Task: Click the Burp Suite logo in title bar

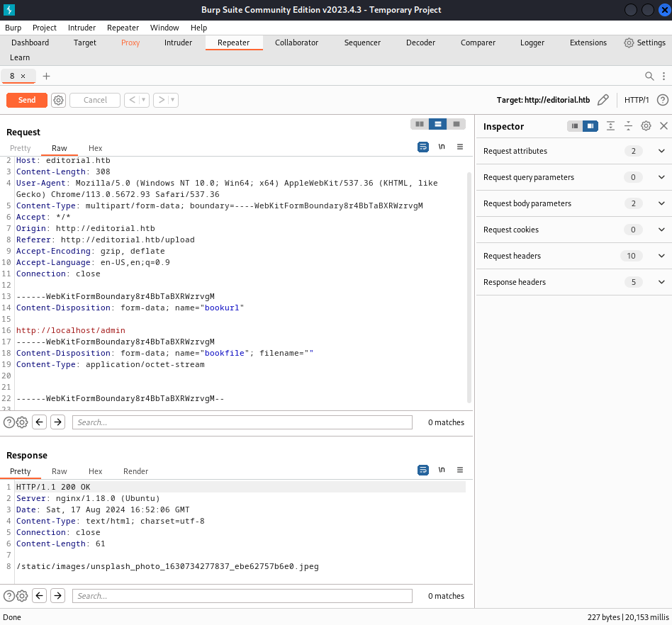Action: click(9, 10)
